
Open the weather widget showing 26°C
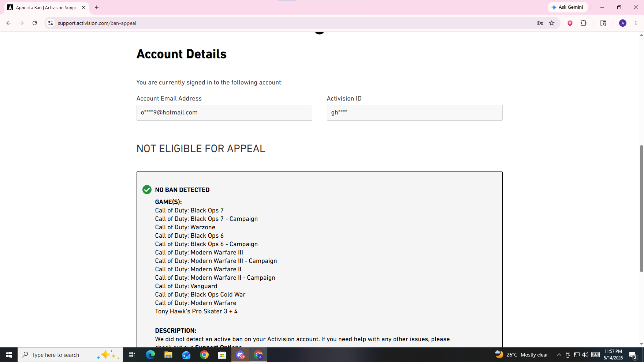coord(521,355)
